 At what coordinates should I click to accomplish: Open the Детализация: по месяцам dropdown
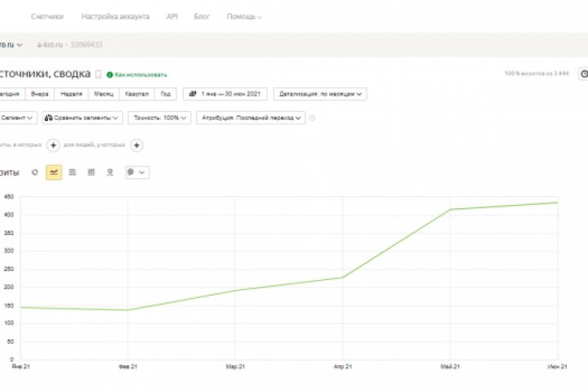click(x=320, y=94)
